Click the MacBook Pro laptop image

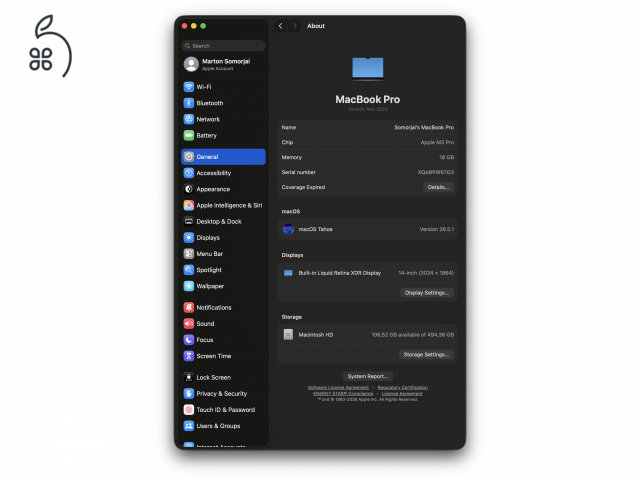click(367, 69)
